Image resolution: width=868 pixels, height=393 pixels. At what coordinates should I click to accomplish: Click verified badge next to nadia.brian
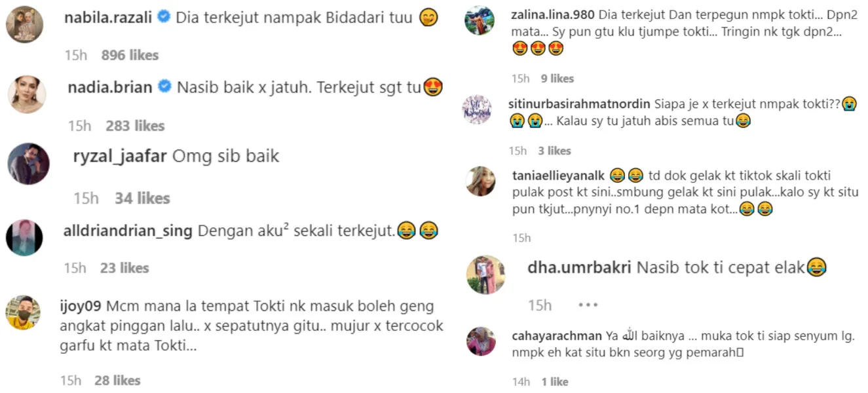(165, 87)
